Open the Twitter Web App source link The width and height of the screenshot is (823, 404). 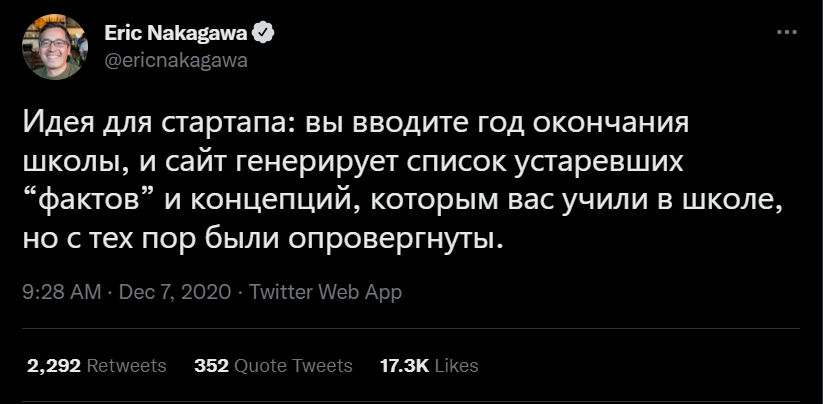pyautogui.click(x=325, y=292)
